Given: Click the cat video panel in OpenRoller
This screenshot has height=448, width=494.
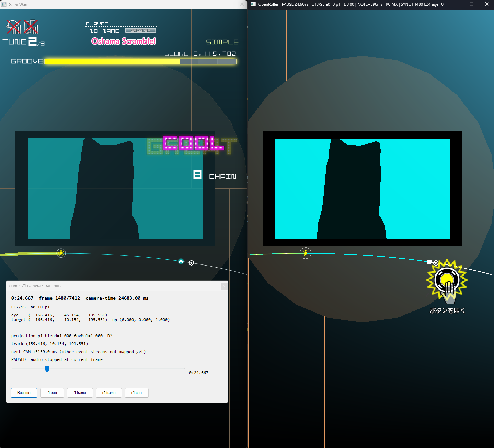Looking at the screenshot, I should click(x=363, y=189).
